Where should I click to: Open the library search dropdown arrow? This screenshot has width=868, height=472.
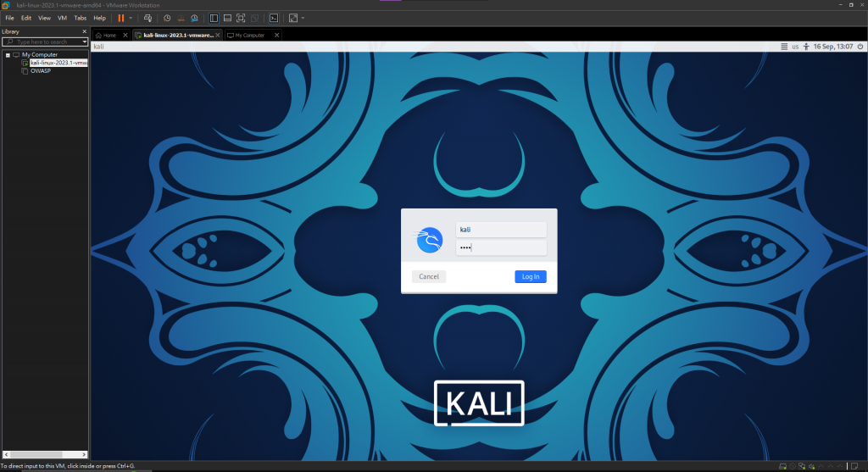click(x=85, y=42)
